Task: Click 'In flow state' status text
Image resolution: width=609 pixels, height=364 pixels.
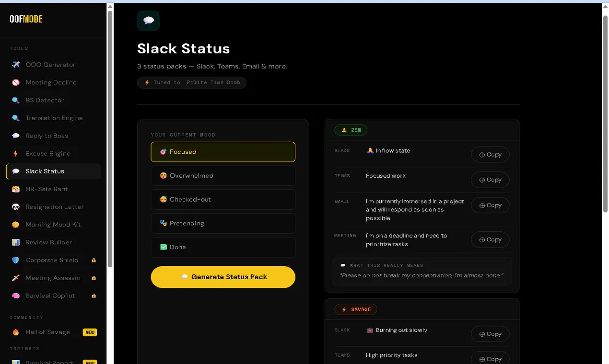Action: coord(388,150)
